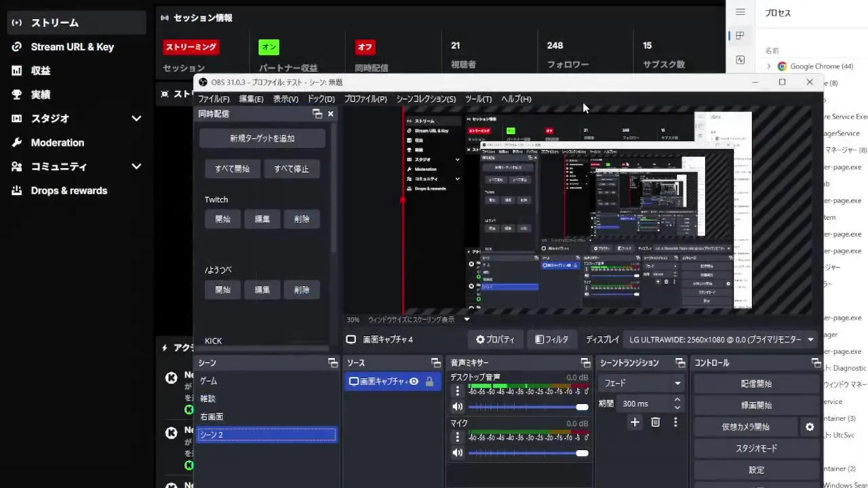
Task: Open virtual camera settings gear
Action: coord(810,427)
